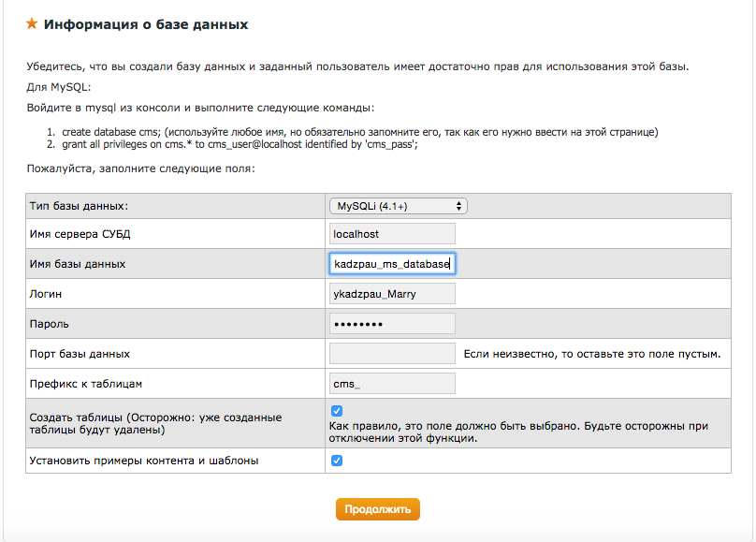Click the Префикс к таблицам label
Screen dimensions: 756x542
click(x=85, y=384)
